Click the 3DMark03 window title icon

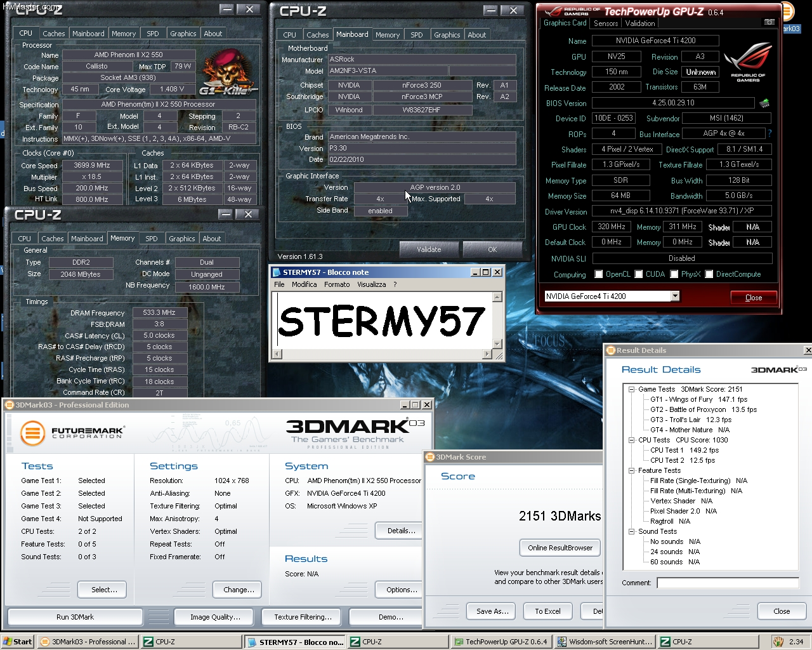click(10, 405)
